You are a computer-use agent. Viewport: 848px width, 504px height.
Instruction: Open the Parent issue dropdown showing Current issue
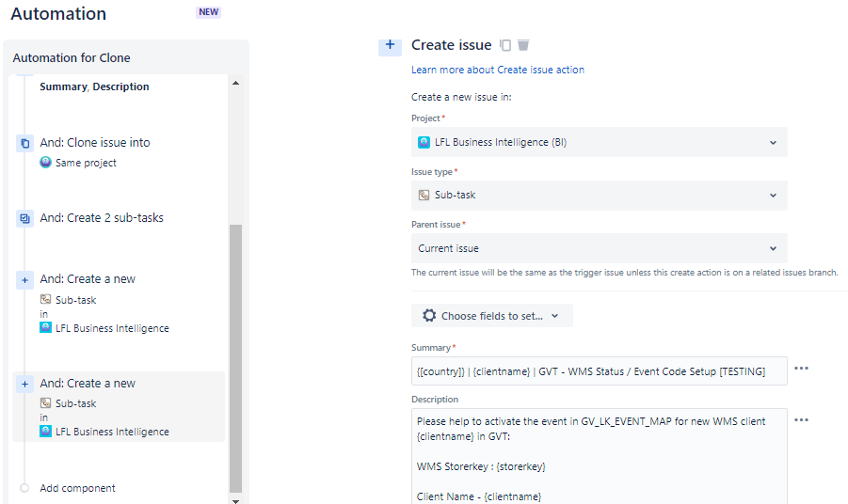(x=600, y=248)
